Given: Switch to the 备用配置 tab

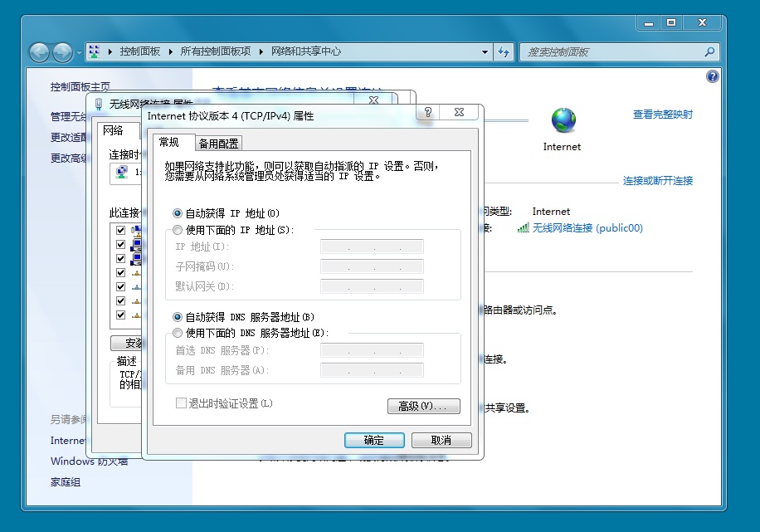Looking at the screenshot, I should click(x=218, y=144).
